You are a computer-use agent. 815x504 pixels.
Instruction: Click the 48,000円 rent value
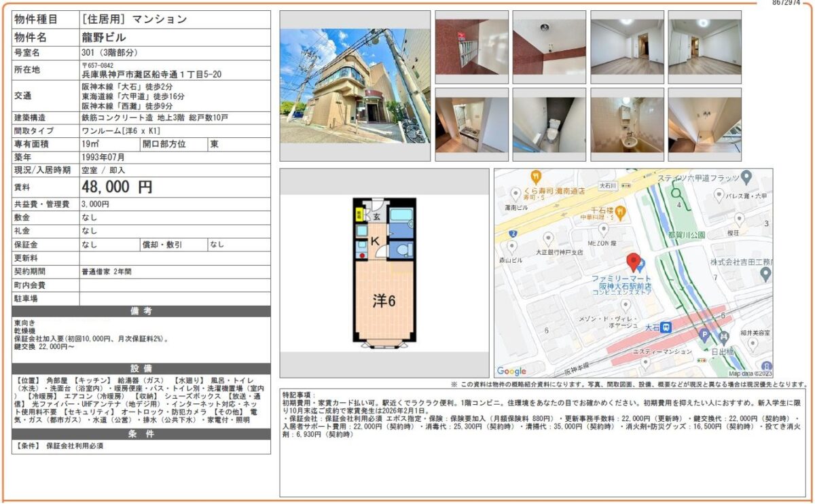pos(117,187)
